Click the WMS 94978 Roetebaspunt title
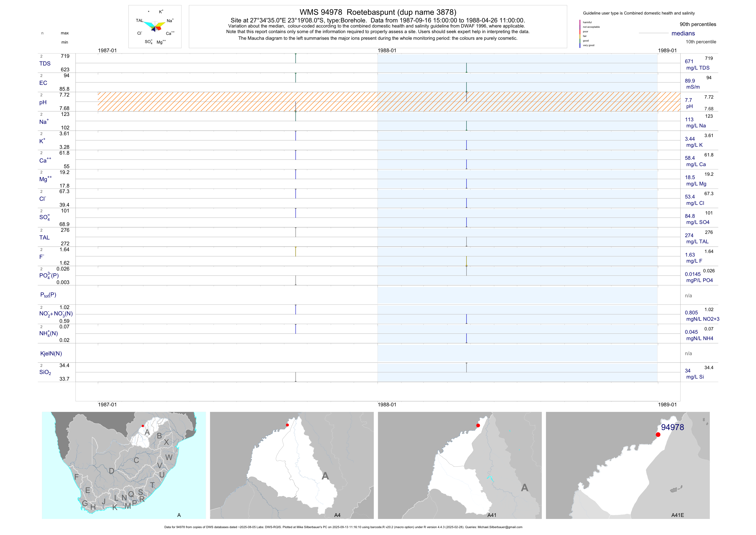 click(378, 12)
